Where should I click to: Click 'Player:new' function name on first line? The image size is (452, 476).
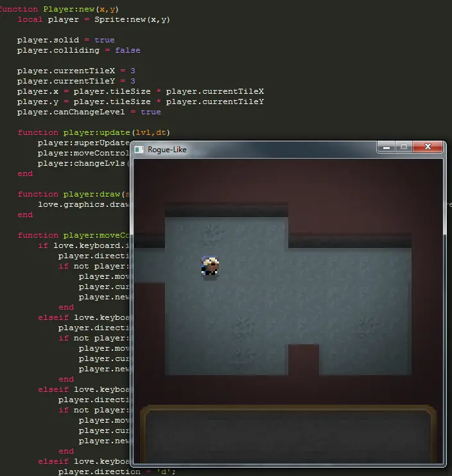click(x=69, y=9)
